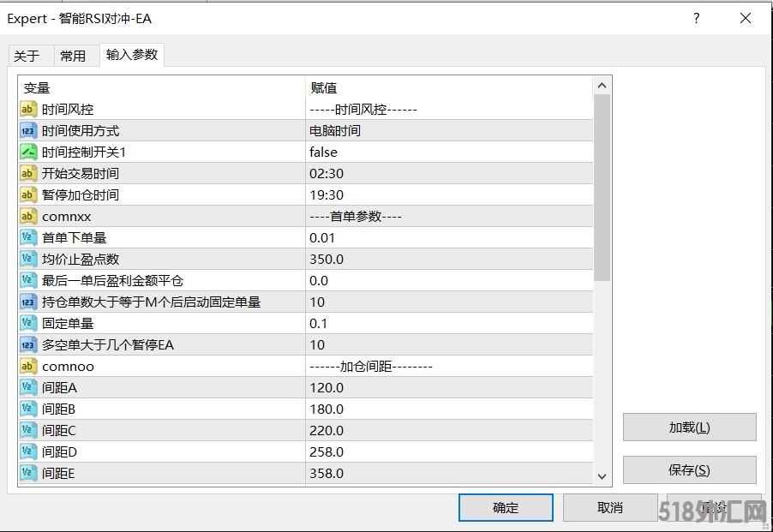773x532 pixels.
Task: Click the double icon beside 间距E
Action: pyautogui.click(x=28, y=474)
